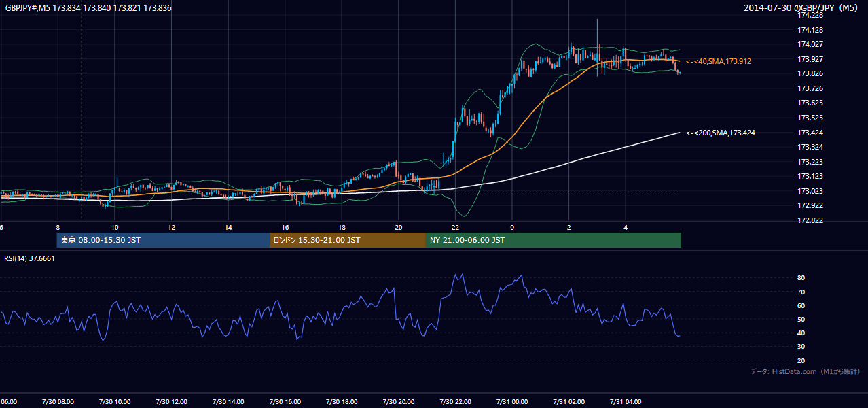Click the 174.228 price axis label
868x408 pixels.
[x=810, y=15]
